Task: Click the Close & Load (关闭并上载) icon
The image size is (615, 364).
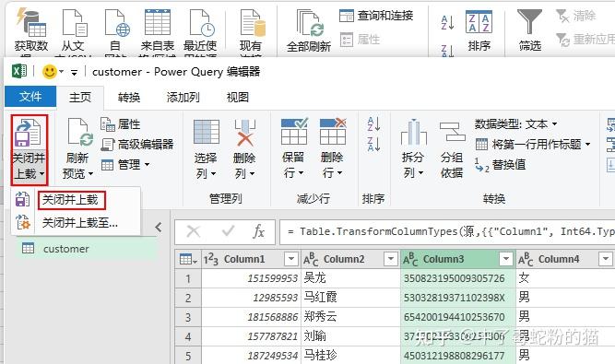Action: point(27,134)
